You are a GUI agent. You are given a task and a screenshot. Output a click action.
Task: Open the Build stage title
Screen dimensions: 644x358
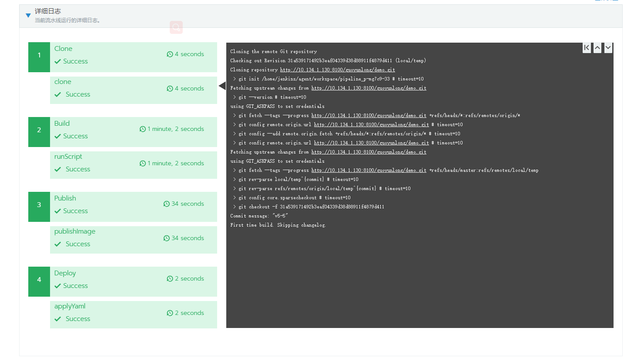tap(62, 124)
